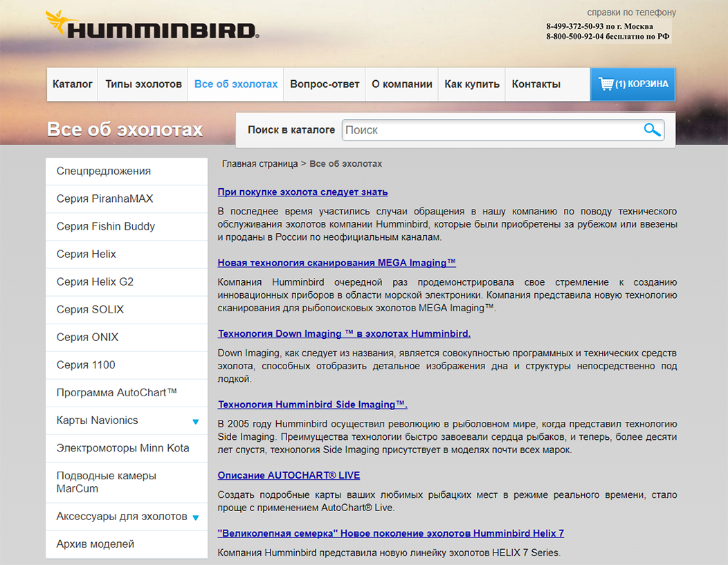Select Серия Helix G2 in sidebar

coord(127,282)
